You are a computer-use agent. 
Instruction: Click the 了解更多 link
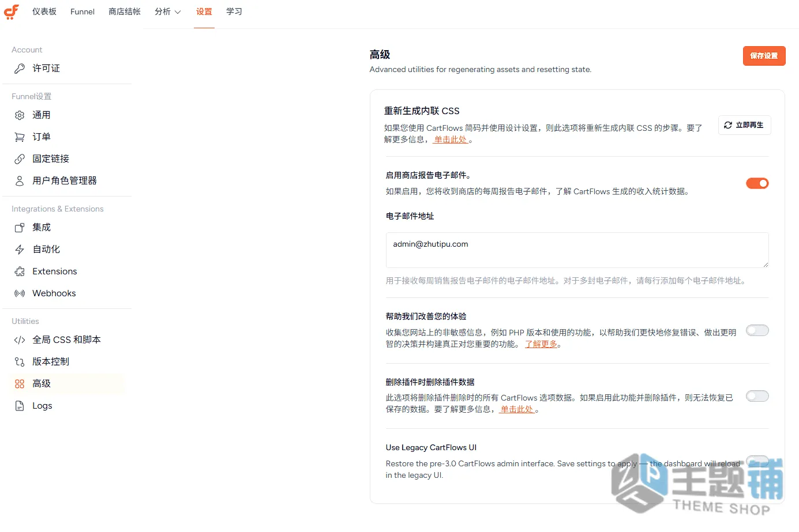(541, 344)
